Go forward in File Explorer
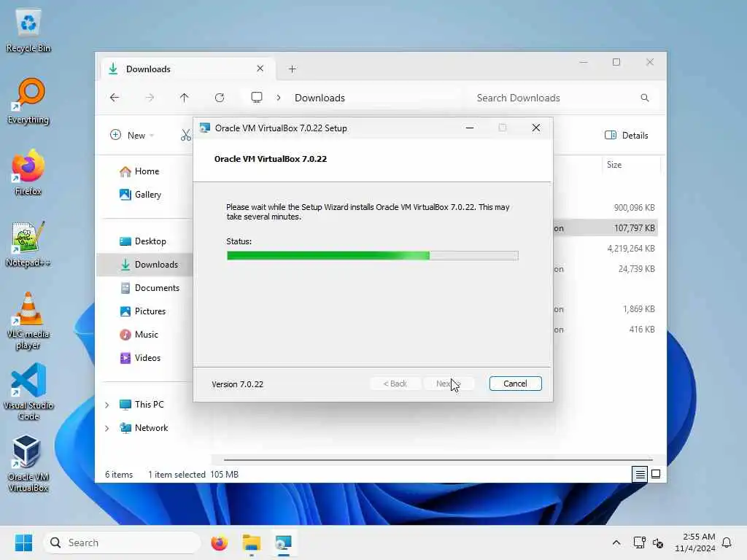 (x=150, y=98)
